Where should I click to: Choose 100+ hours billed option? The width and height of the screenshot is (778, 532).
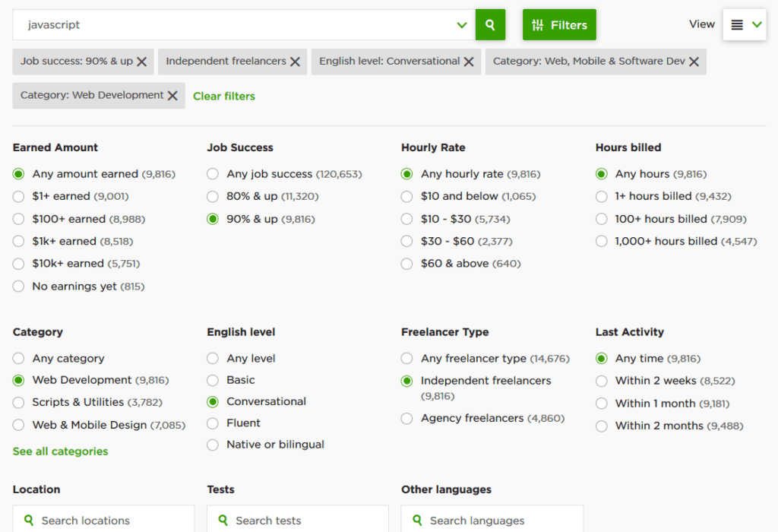(602, 219)
